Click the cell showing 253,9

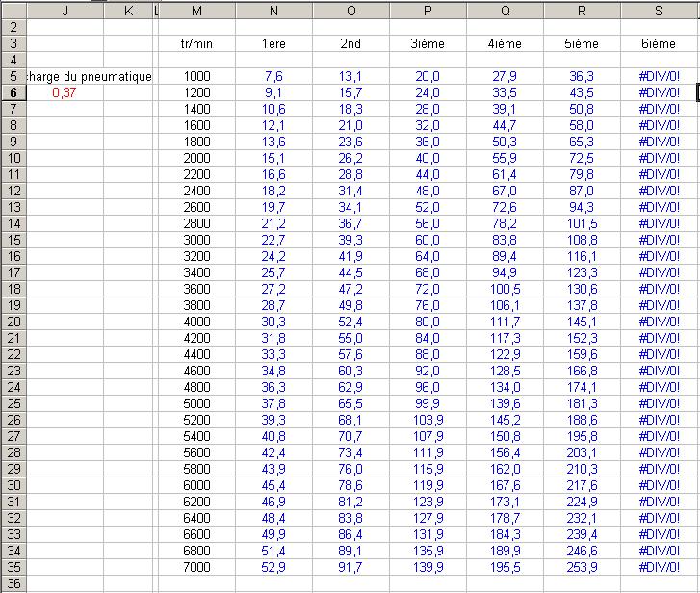coord(582,567)
